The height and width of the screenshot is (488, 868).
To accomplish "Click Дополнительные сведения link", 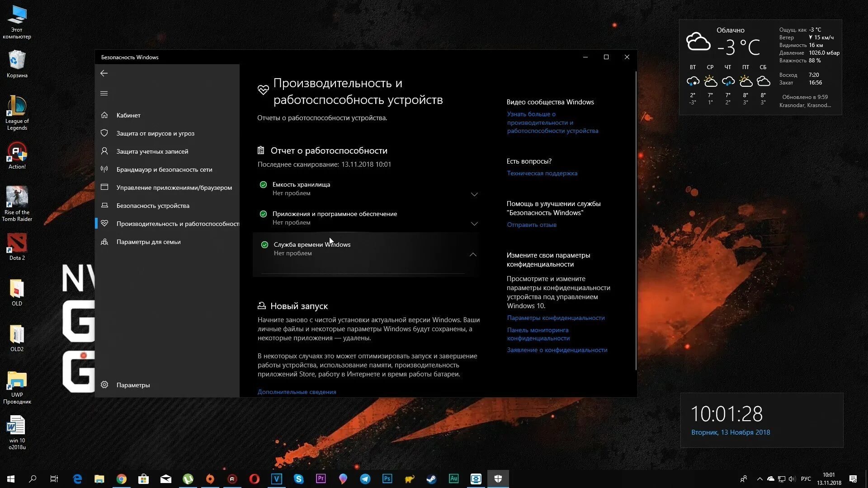I will 297,392.
